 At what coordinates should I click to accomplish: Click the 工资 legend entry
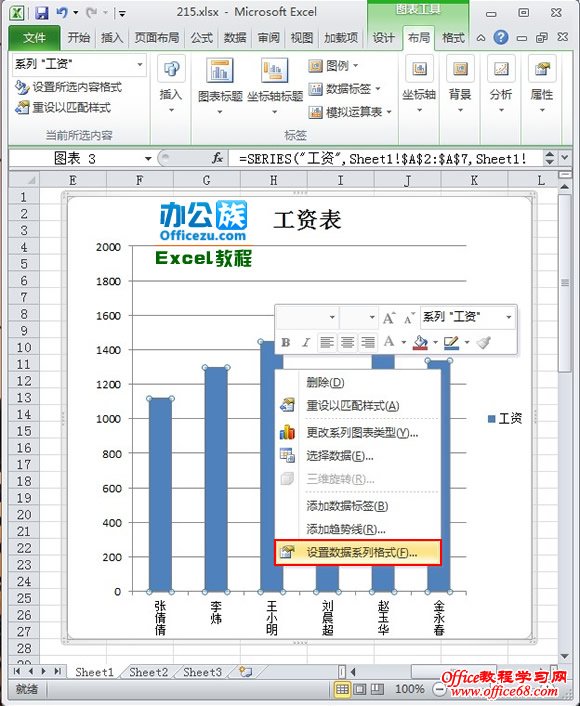click(505, 419)
